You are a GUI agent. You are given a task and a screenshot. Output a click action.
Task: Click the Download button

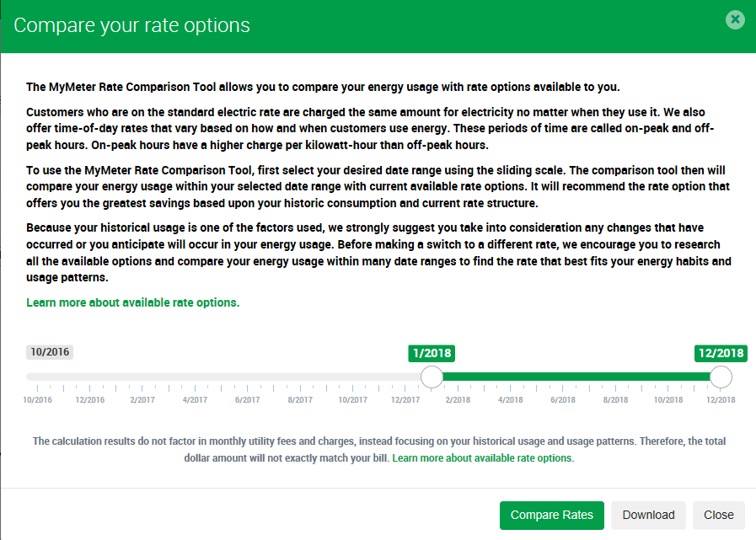pyautogui.click(x=648, y=515)
